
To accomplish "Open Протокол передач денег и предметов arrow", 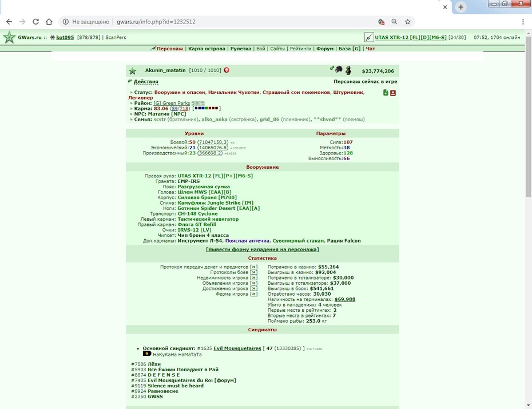I will [x=254, y=267].
